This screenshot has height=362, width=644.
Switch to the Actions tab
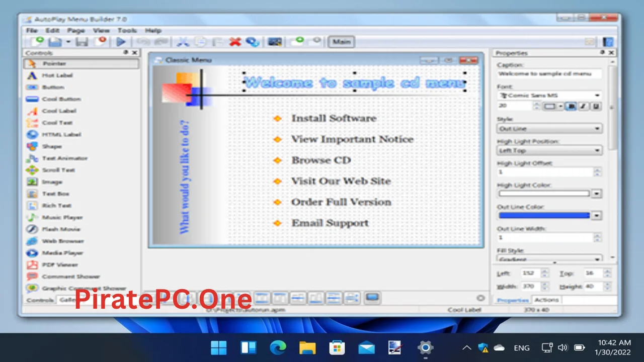coord(546,300)
